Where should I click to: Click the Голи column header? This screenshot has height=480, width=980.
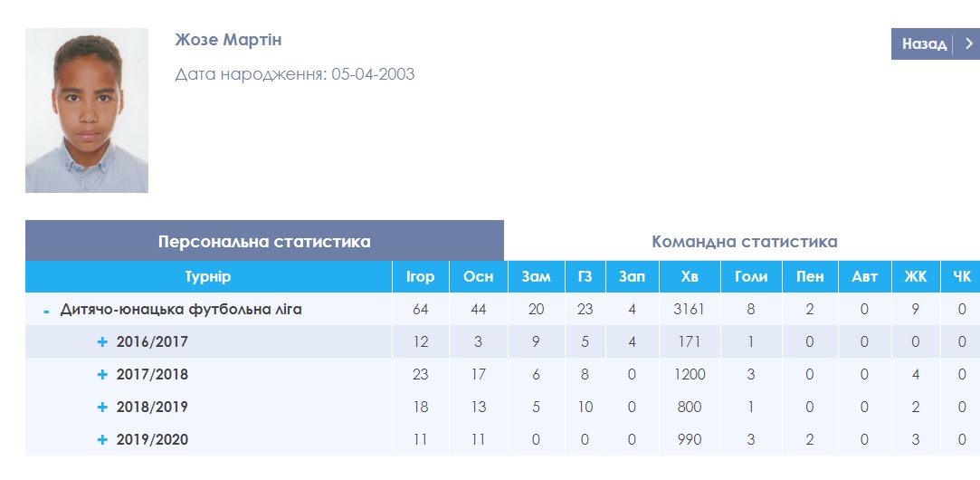point(751,277)
